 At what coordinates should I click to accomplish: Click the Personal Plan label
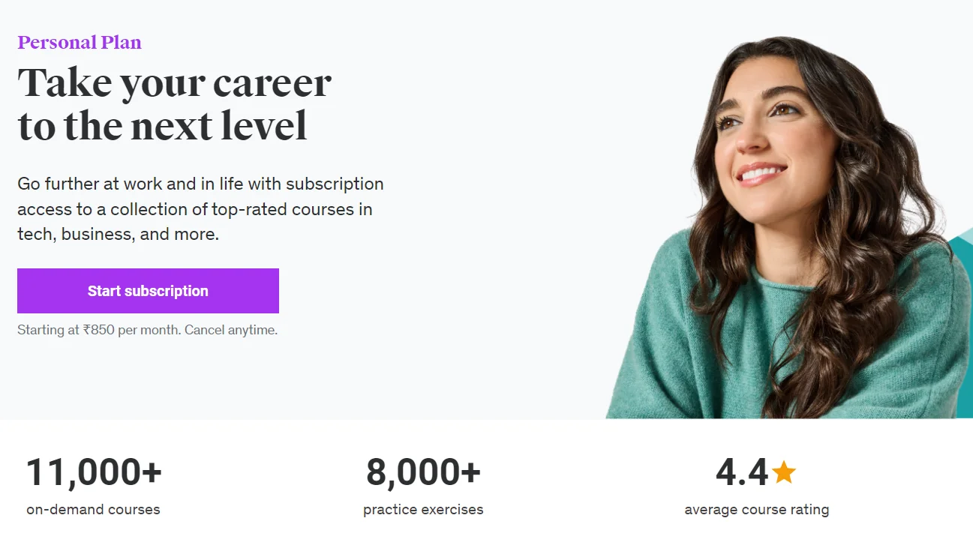pyautogui.click(x=79, y=43)
